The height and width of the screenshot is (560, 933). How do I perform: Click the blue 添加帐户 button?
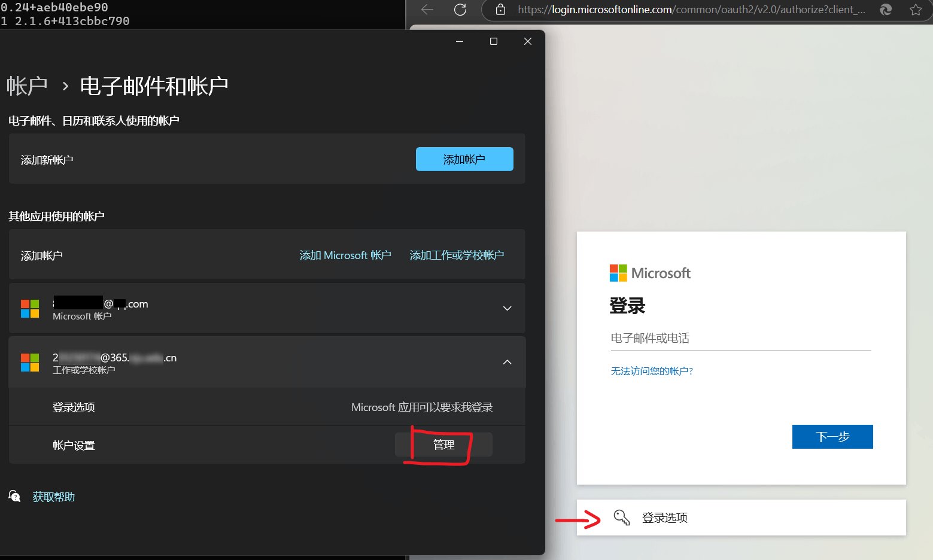464,159
